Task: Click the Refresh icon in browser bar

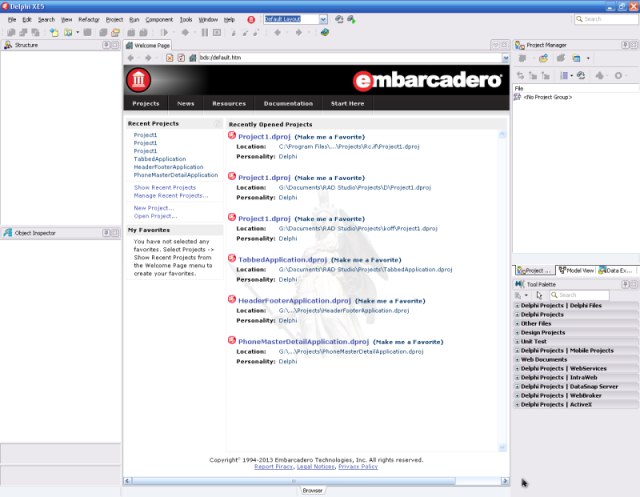Action: click(x=181, y=58)
